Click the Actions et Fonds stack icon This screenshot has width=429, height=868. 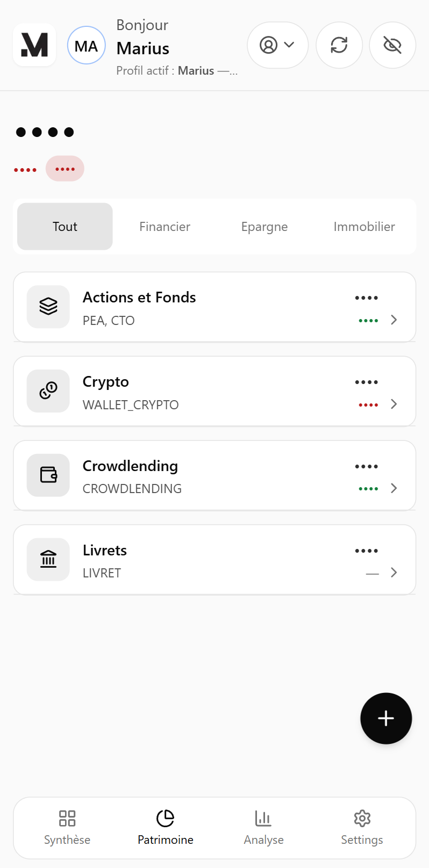pos(48,307)
